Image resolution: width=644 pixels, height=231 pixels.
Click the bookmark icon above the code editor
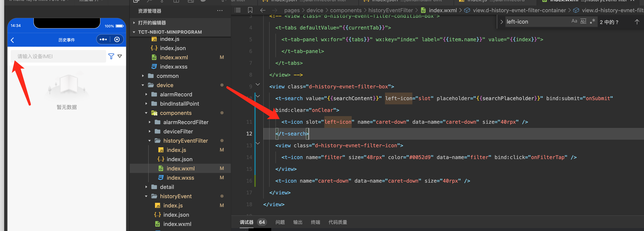[250, 10]
